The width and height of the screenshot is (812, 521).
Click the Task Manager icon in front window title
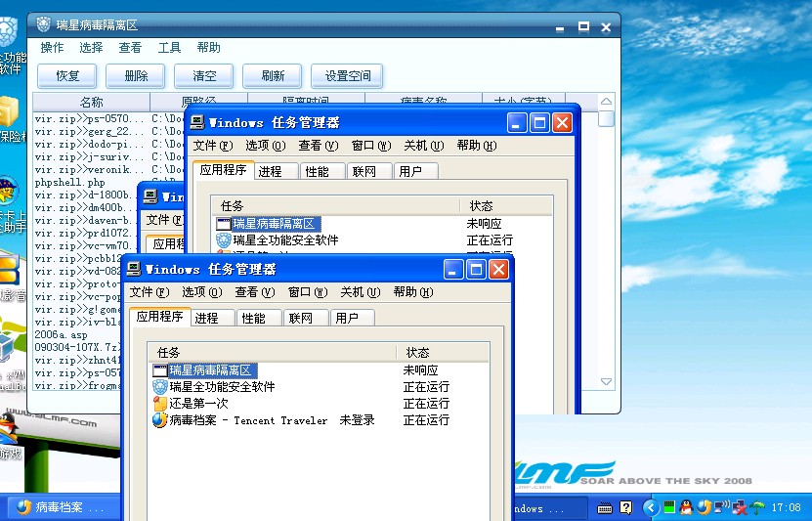click(134, 269)
